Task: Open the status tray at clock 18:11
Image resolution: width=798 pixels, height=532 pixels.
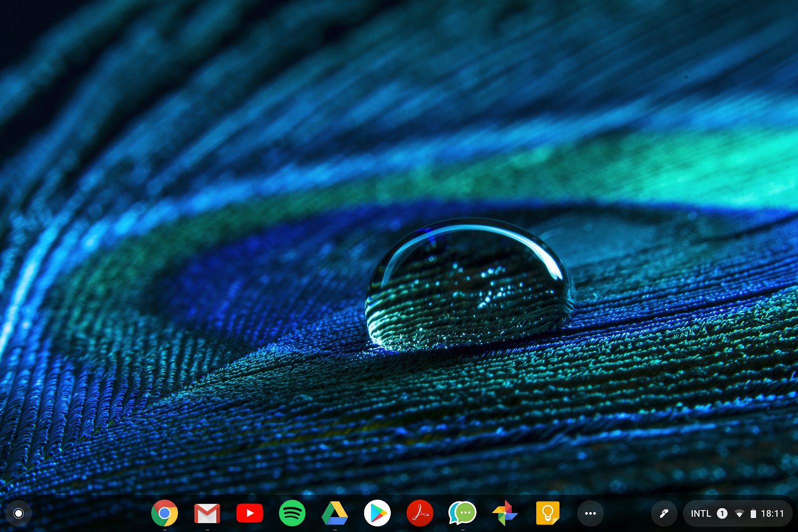Action: point(773,514)
